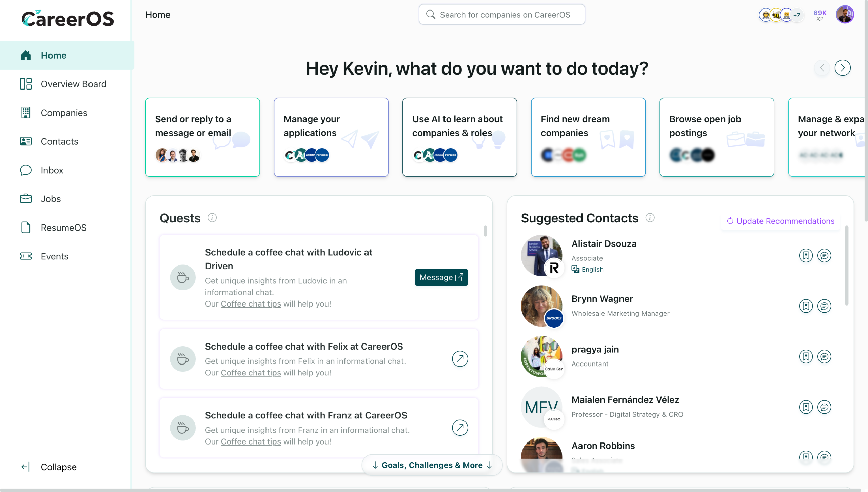Viewport: 868px width, 492px height.
Task: Click Quests info icon
Action: 212,218
